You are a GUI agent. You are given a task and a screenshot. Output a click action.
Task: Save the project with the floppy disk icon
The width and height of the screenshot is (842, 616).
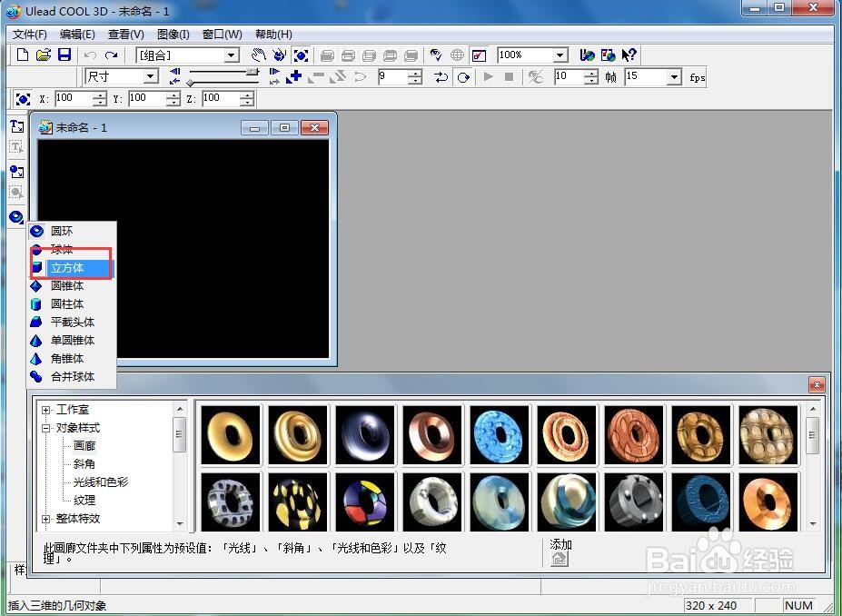coord(64,55)
